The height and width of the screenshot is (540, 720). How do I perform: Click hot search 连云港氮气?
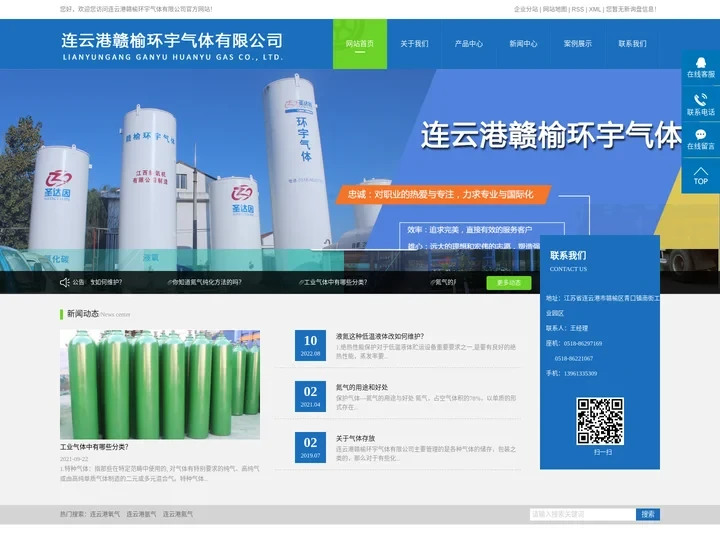178,514
